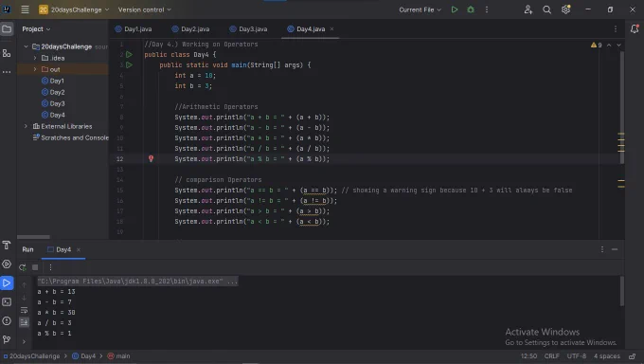Rerun Day4 in the Run panel

23,267
